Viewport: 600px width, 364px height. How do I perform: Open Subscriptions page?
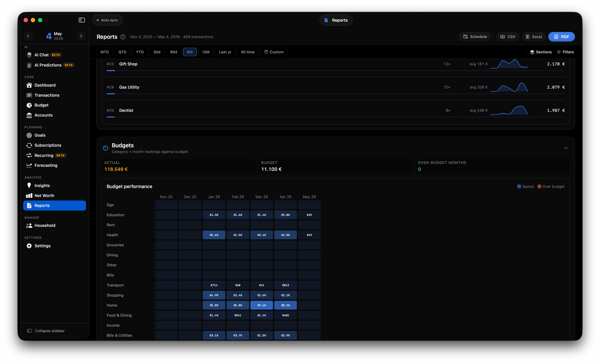tap(55, 145)
